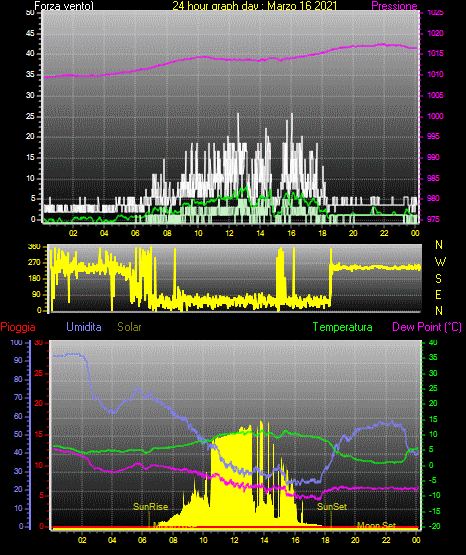This screenshot has width=466, height=555.
Task: Click the 'SunSet' marker label
Action: click(x=332, y=507)
